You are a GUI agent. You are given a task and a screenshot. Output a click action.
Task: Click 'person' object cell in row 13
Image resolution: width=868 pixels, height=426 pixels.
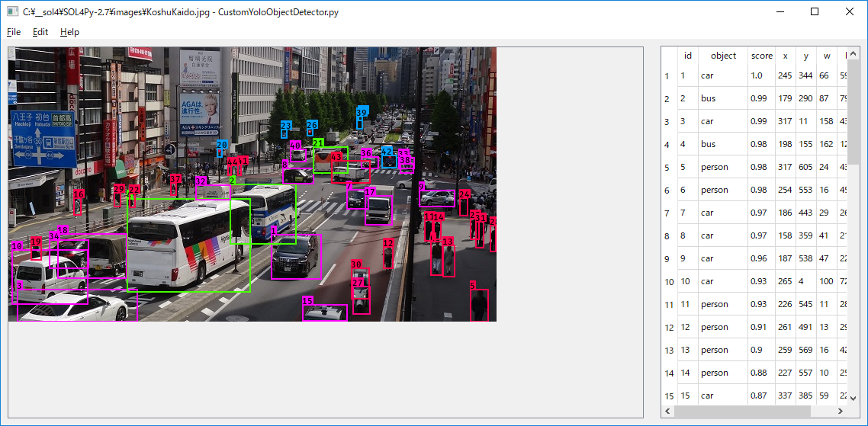[x=723, y=351]
